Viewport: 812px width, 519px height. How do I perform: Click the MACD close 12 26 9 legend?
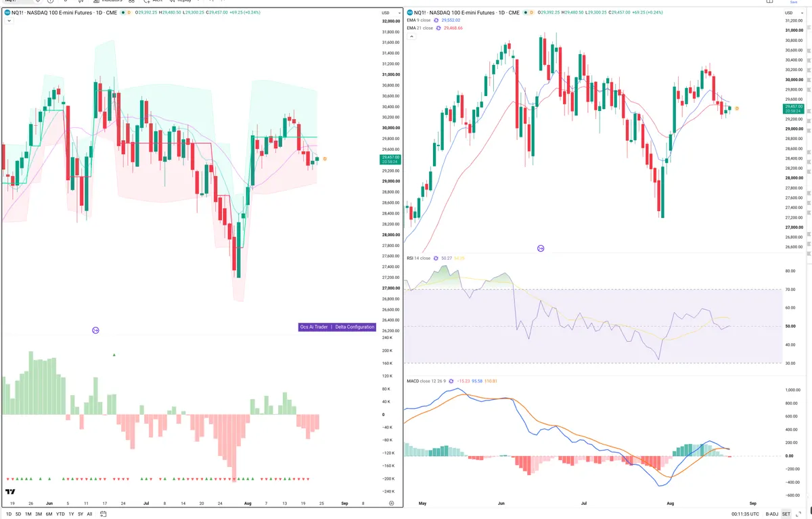tap(427, 381)
